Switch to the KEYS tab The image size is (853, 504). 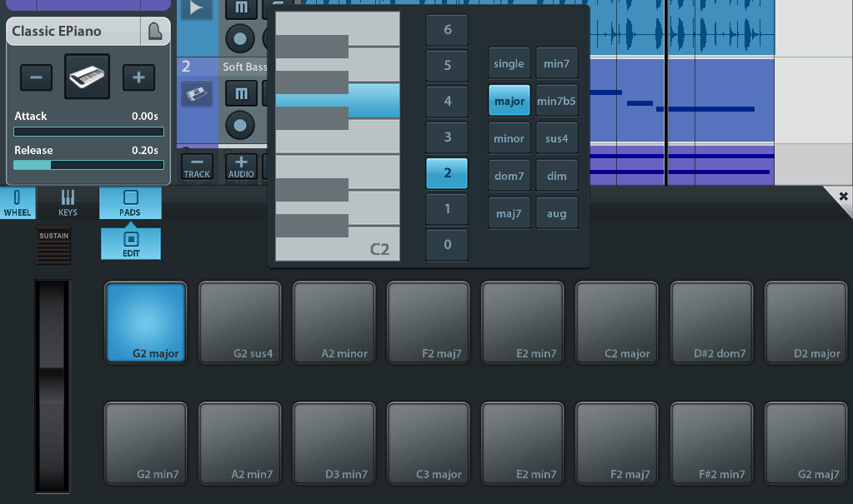[67, 202]
